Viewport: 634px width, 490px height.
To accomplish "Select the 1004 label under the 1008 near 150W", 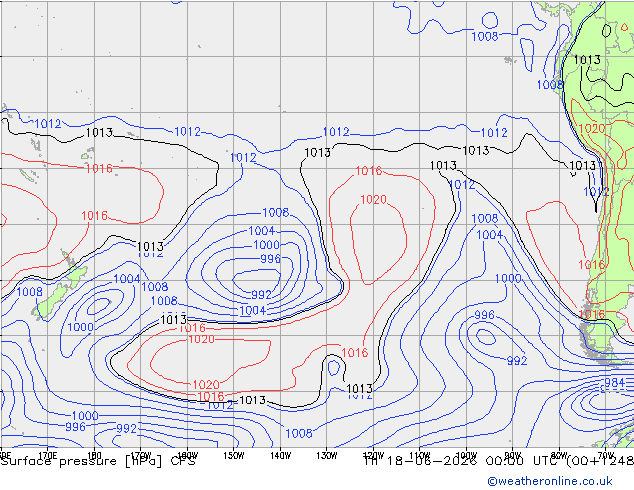I will [262, 231].
